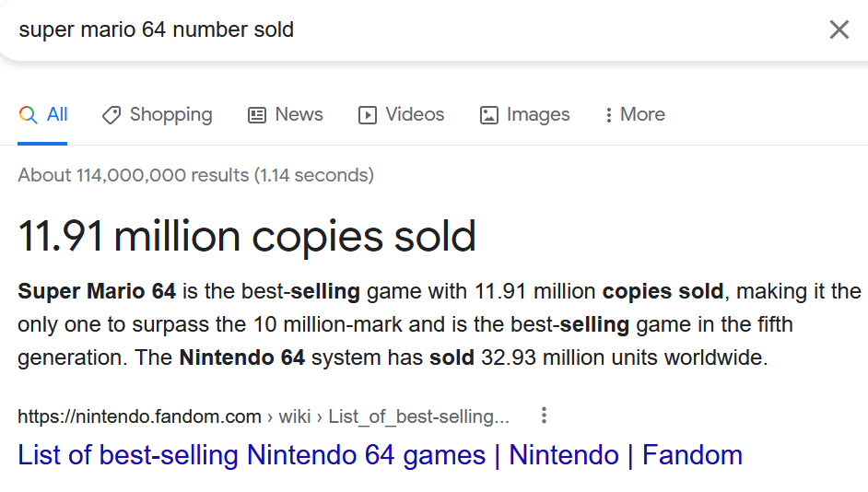Click the News newspaper icon
This screenshot has width=868, height=492.
(257, 114)
